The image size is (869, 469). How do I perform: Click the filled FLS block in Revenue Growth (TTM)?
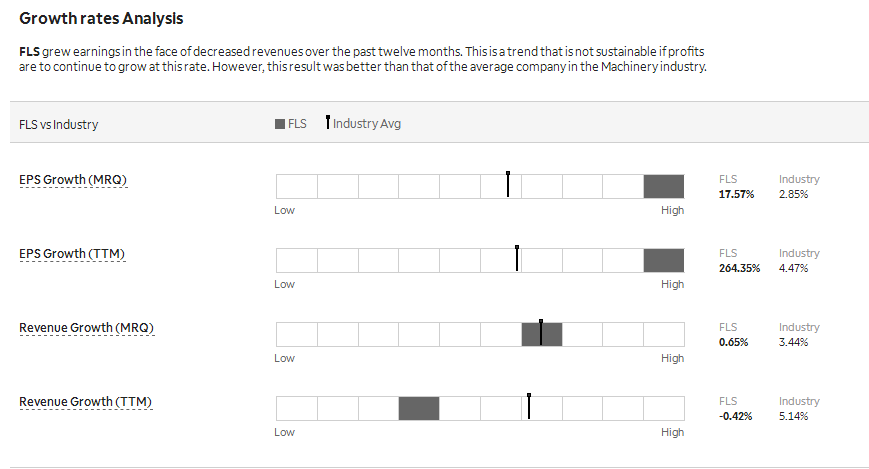tap(419, 409)
